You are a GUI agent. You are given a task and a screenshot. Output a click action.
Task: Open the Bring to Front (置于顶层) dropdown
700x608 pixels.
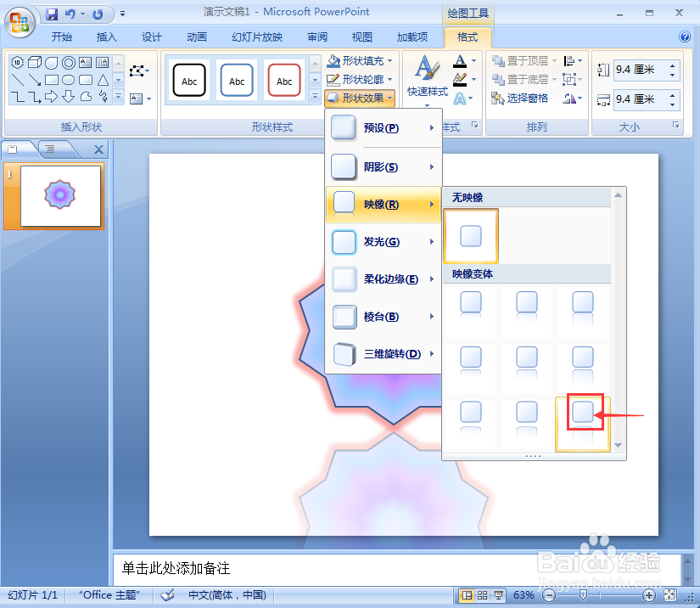555,60
